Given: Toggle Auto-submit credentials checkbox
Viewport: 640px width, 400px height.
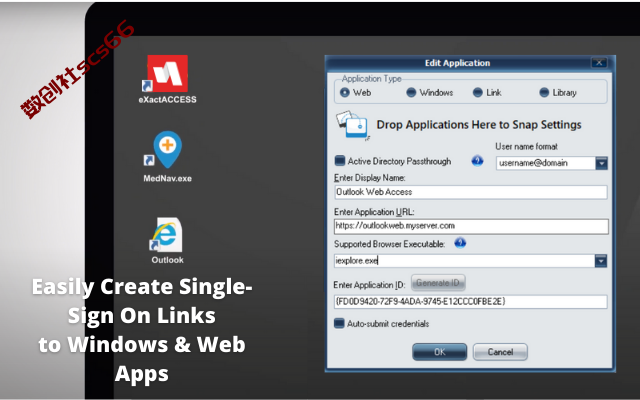Looking at the screenshot, I should [x=339, y=323].
